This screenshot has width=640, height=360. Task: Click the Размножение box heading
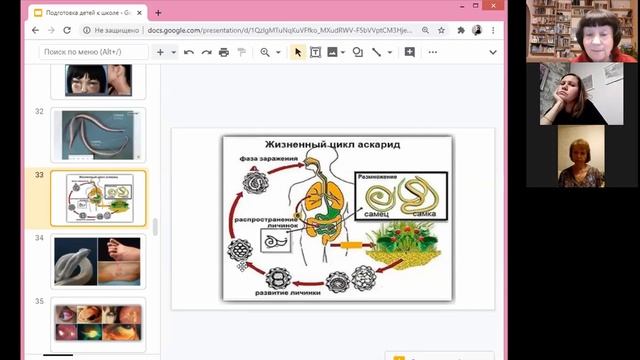[377, 177]
